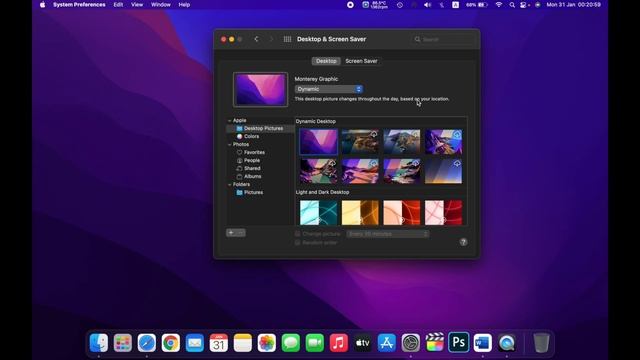Open QuickTime Player from the Dock
This screenshot has width=640, height=360.
507,342
